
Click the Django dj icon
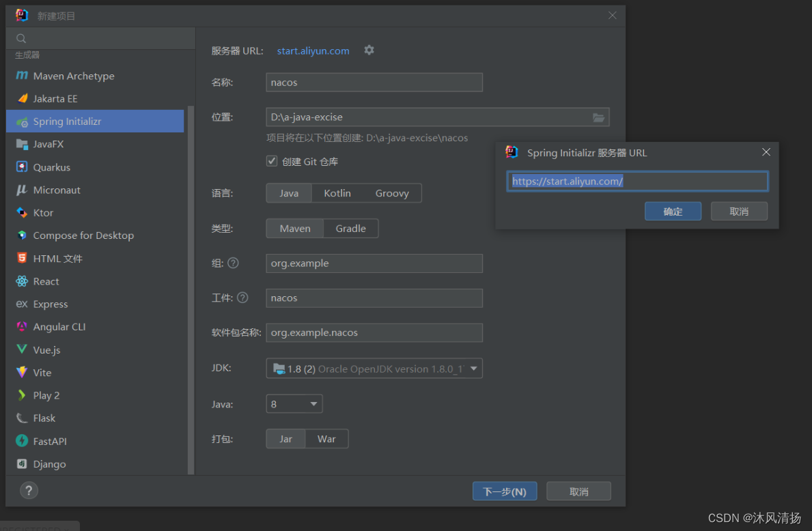22,463
